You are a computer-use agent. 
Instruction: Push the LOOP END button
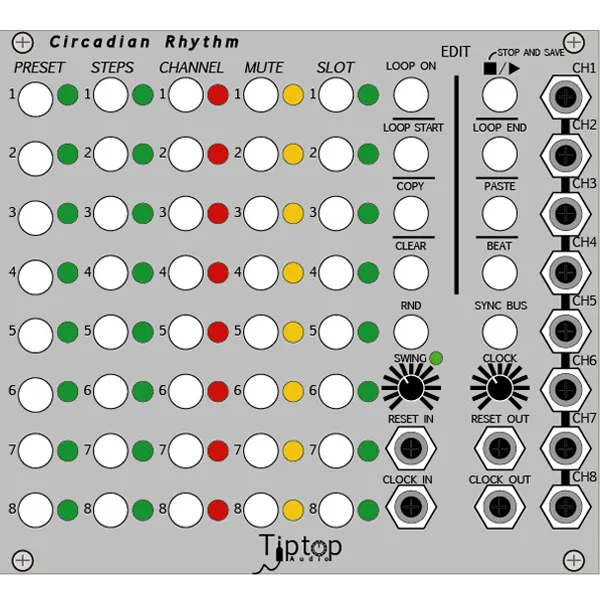tap(499, 154)
